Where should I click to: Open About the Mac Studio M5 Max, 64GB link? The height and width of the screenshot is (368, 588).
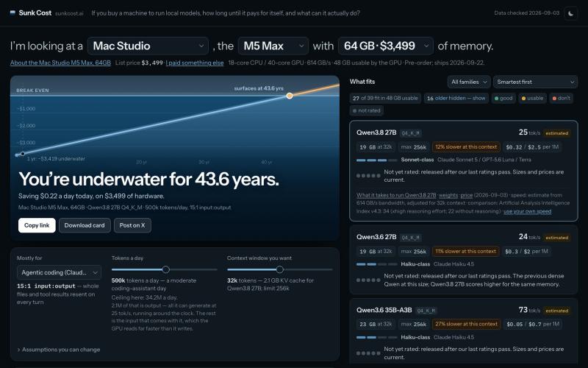point(60,63)
